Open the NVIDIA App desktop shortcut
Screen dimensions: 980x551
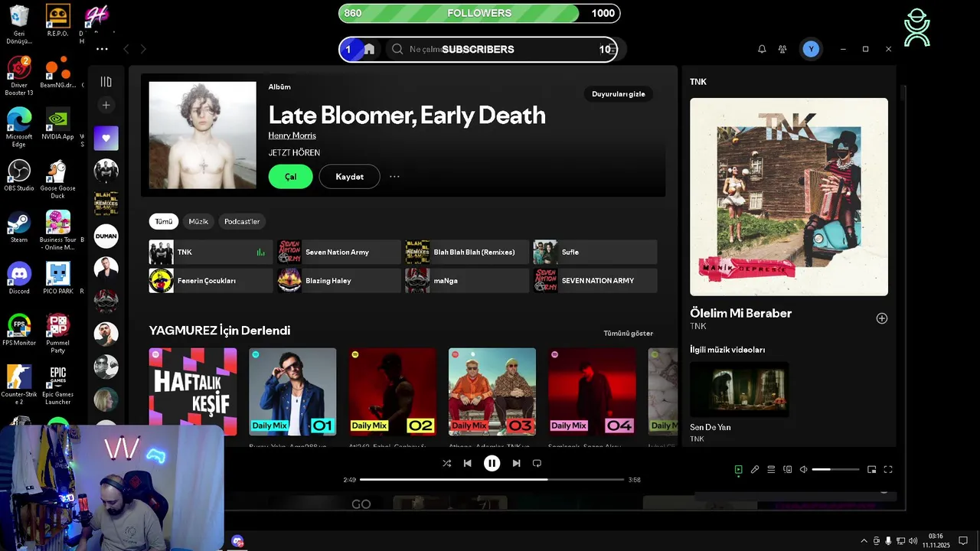[x=57, y=124]
